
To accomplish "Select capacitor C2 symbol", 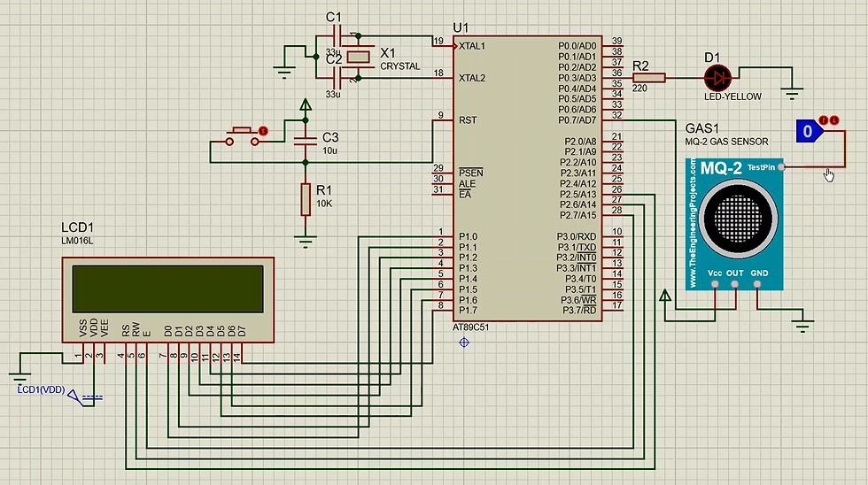I will [x=338, y=78].
